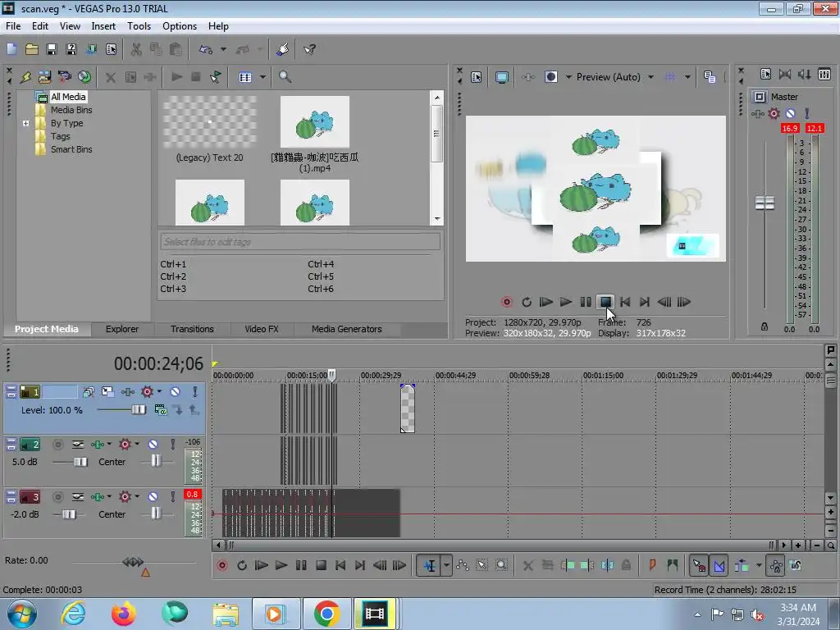Select the All Media tree item
Viewport: 840px width, 630px height.
68,97
